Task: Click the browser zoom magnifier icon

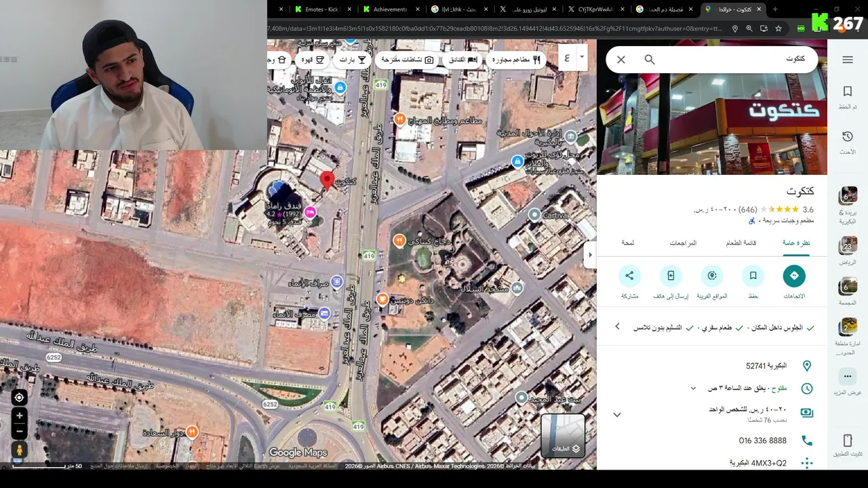Action: coord(749,28)
